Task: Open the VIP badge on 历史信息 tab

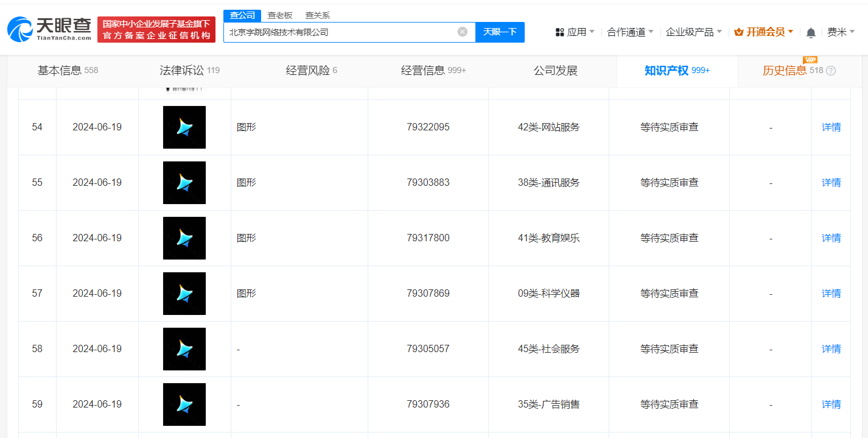Action: tap(811, 60)
